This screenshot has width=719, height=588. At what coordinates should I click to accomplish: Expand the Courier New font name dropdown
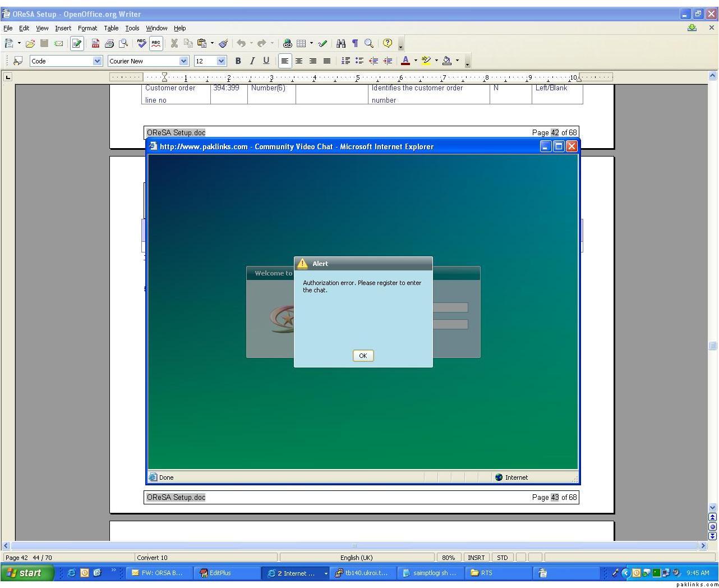click(x=183, y=61)
